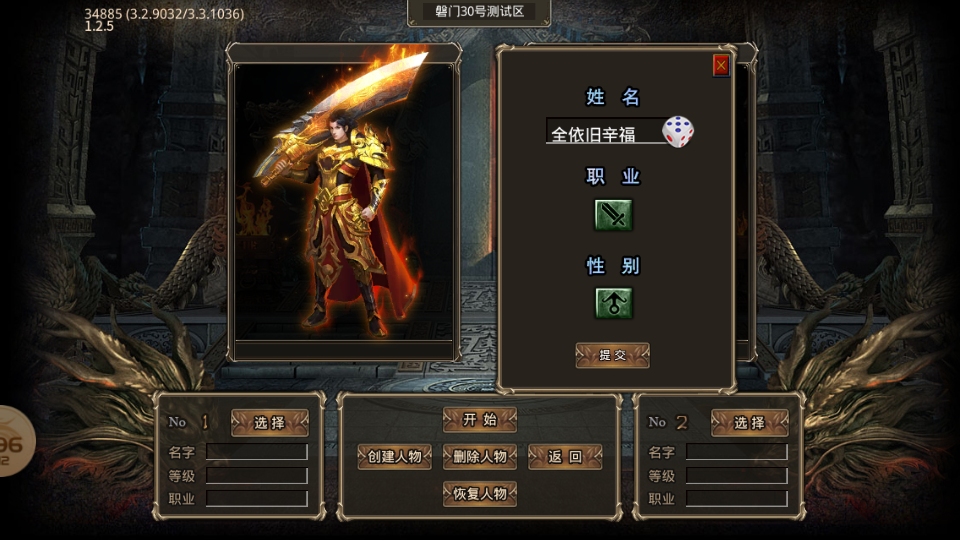This screenshot has height=540, width=960.
Task: Delete character via 删除人物
Action: pos(480,457)
